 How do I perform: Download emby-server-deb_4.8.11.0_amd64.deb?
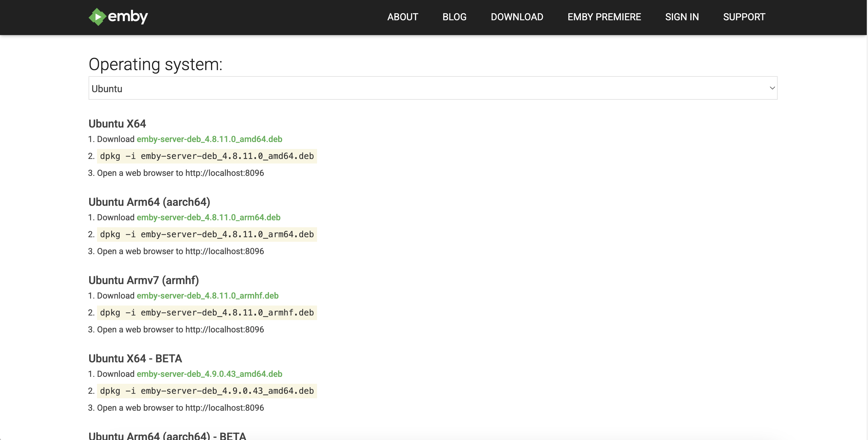tap(209, 139)
